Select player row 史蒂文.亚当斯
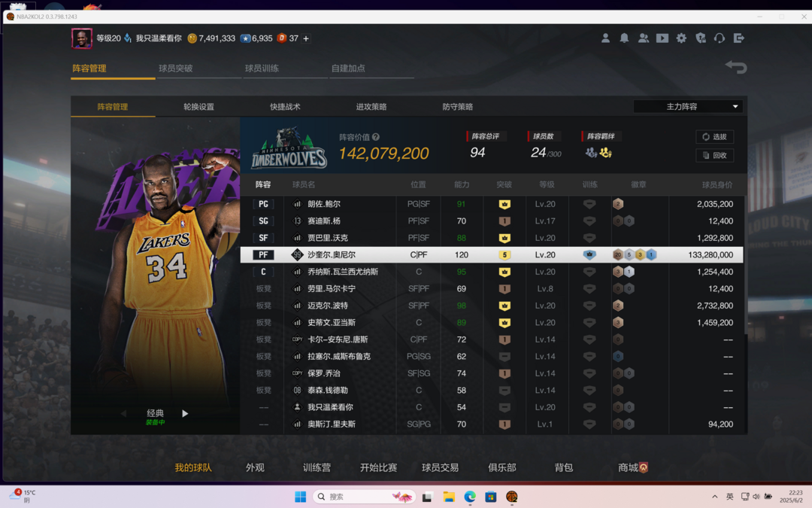The height and width of the screenshot is (508, 812). (492, 322)
